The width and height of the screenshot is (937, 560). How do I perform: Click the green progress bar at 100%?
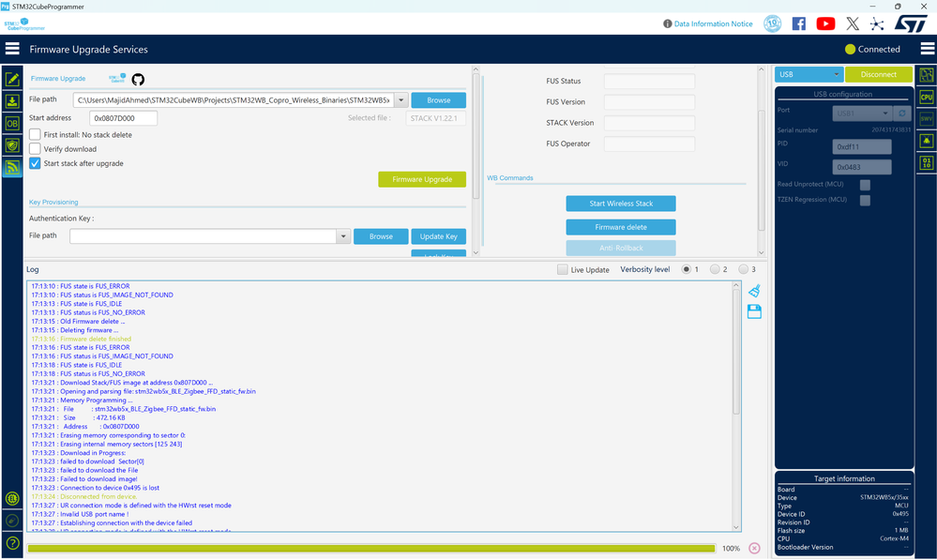tap(371, 548)
